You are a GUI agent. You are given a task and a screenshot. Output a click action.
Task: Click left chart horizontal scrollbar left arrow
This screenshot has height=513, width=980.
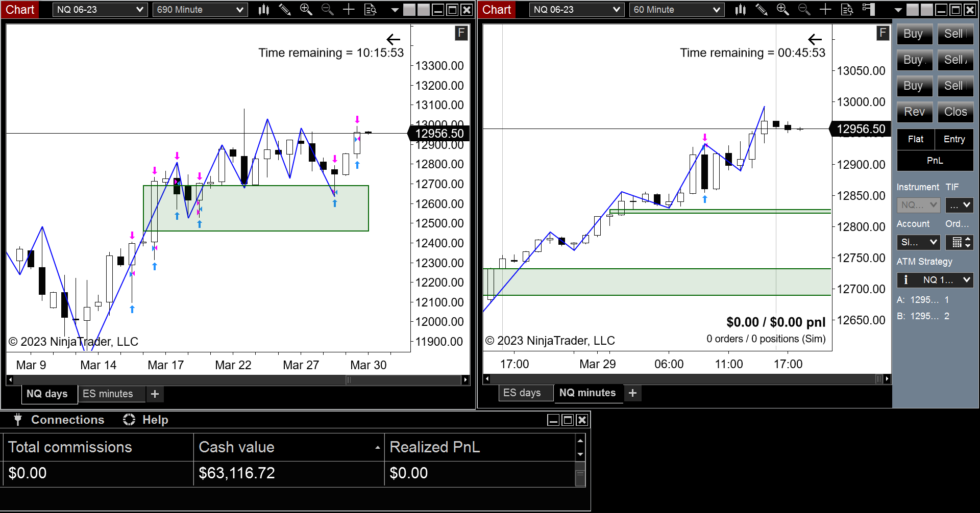10,379
